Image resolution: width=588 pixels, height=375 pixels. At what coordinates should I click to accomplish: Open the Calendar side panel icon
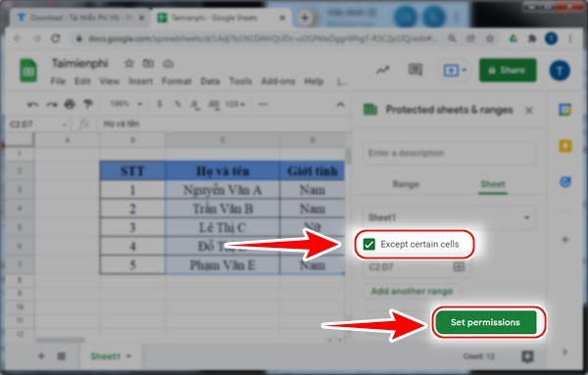[x=565, y=110]
